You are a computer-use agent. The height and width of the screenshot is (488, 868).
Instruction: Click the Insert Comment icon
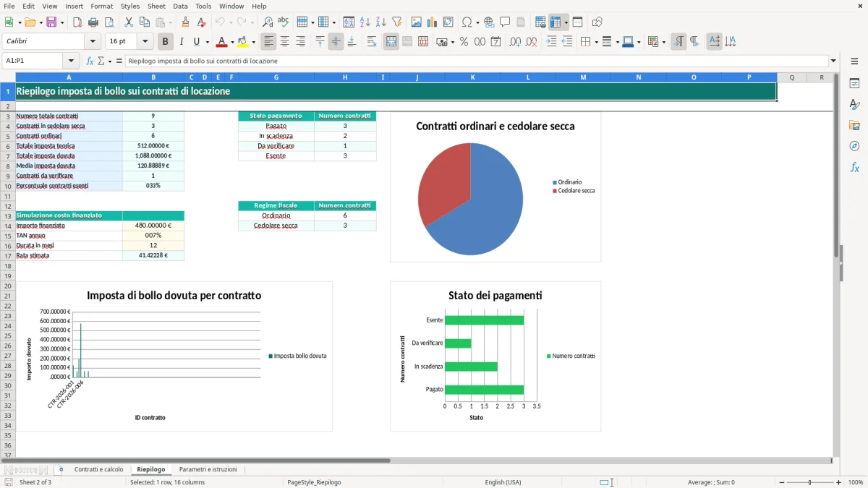coord(505,22)
